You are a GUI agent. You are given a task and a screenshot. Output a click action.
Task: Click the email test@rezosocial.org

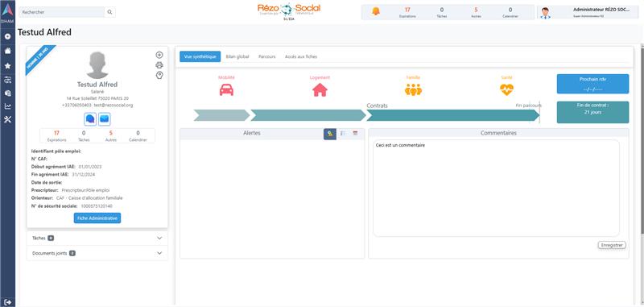pos(114,106)
